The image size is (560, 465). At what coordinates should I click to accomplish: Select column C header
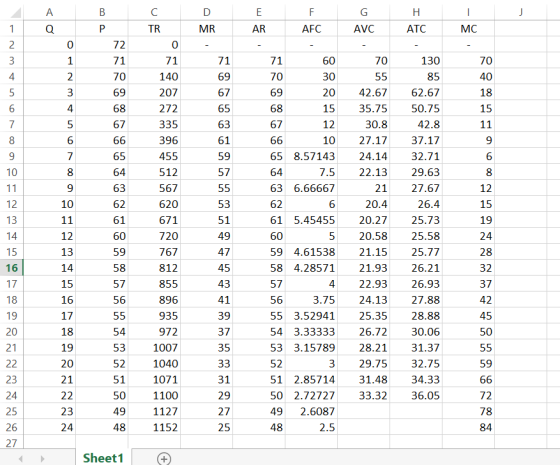click(x=154, y=12)
